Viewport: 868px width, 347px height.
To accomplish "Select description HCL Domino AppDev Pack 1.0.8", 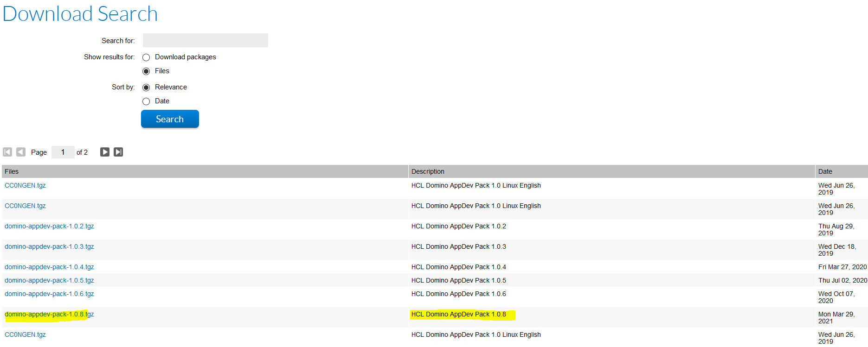I will (x=459, y=314).
